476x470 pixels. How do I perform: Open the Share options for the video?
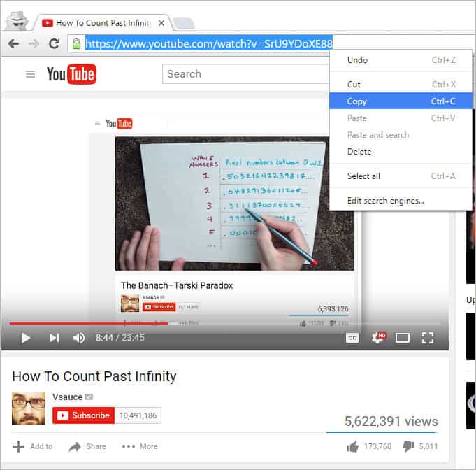(87, 446)
